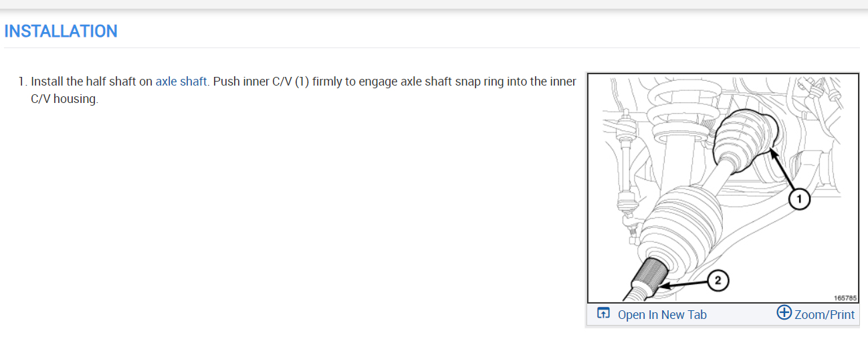Click the Open In New Tab icon
868x339 pixels.
[604, 314]
